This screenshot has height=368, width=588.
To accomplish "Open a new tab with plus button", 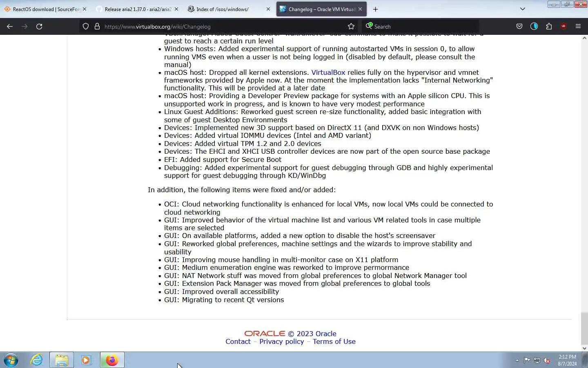I will coord(375,9).
